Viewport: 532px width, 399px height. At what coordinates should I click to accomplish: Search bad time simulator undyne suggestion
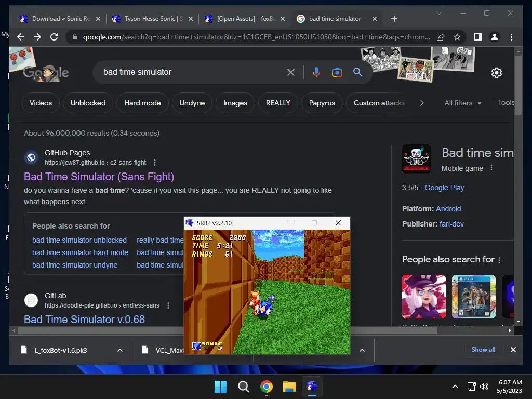[x=75, y=265]
